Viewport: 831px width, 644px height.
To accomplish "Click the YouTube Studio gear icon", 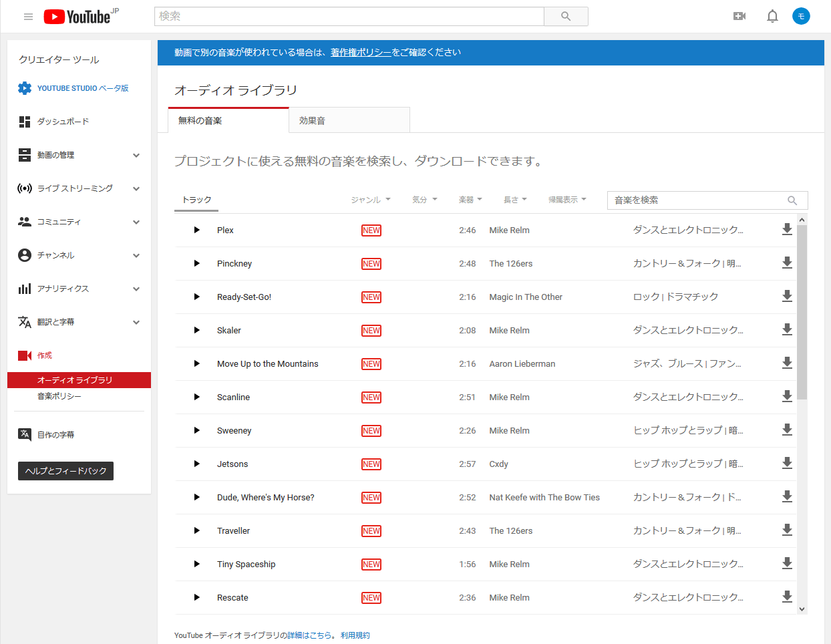I will pos(25,88).
